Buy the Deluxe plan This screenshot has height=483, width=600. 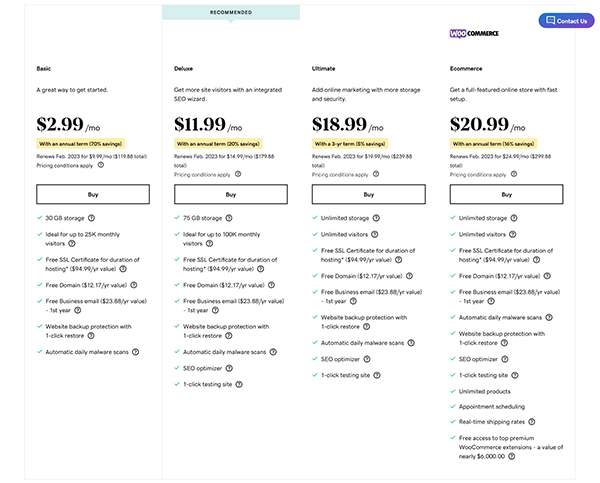click(231, 194)
